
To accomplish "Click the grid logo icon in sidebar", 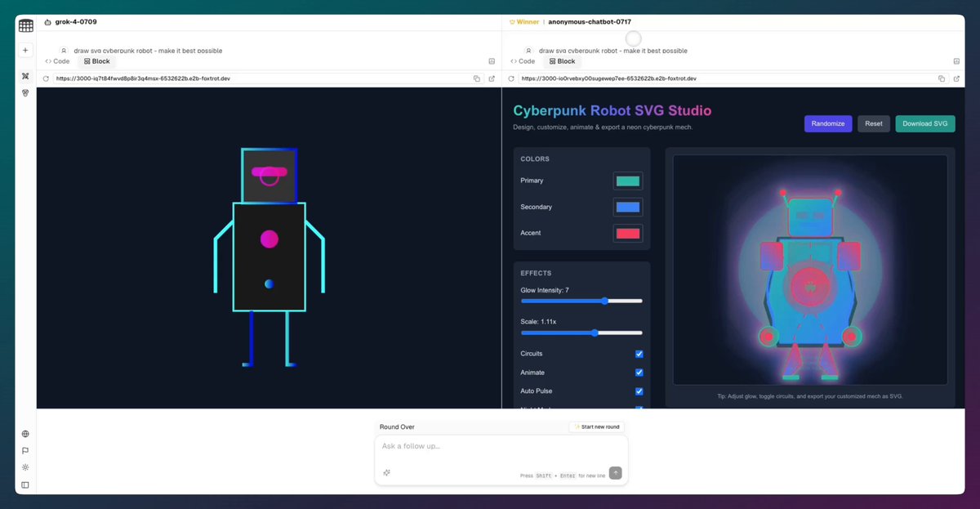I will point(25,25).
